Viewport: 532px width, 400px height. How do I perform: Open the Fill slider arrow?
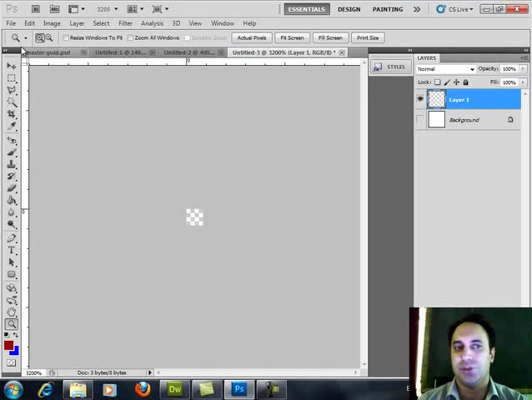click(523, 82)
